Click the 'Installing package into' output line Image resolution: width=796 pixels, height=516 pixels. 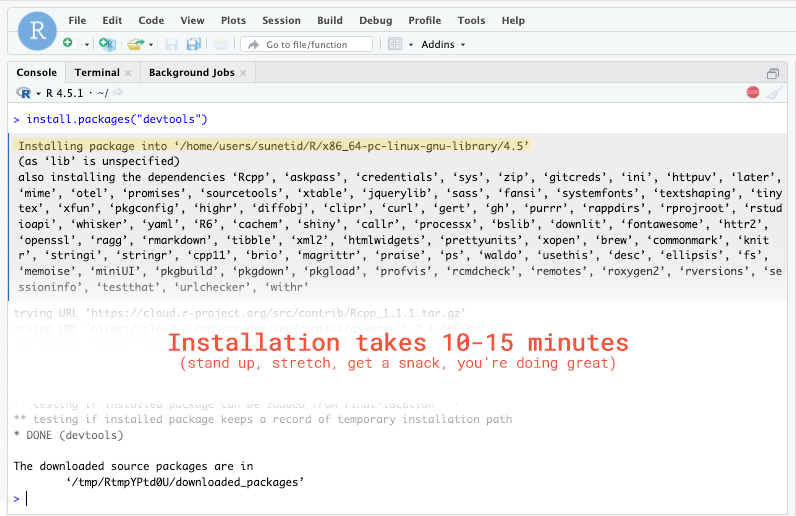(274, 146)
